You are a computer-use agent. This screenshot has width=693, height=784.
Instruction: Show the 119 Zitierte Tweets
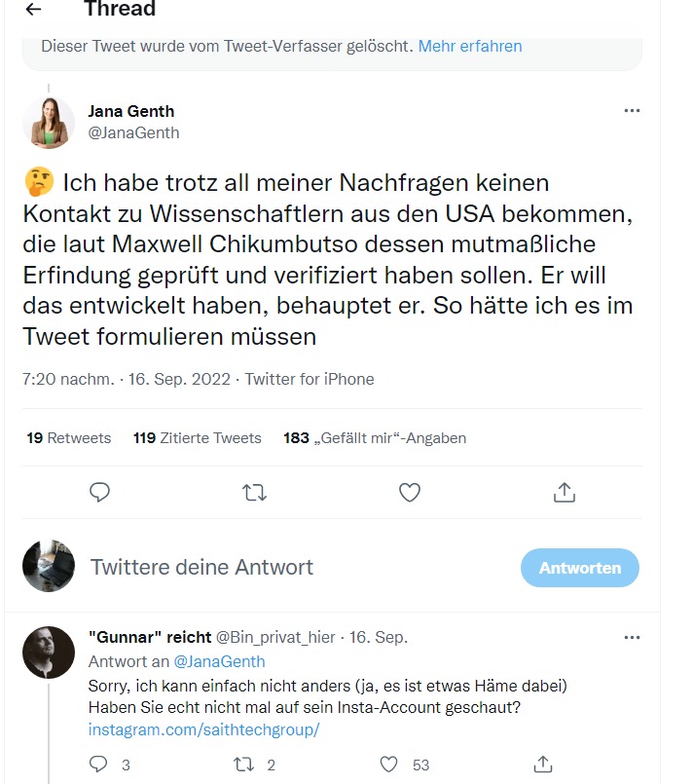pos(198,438)
